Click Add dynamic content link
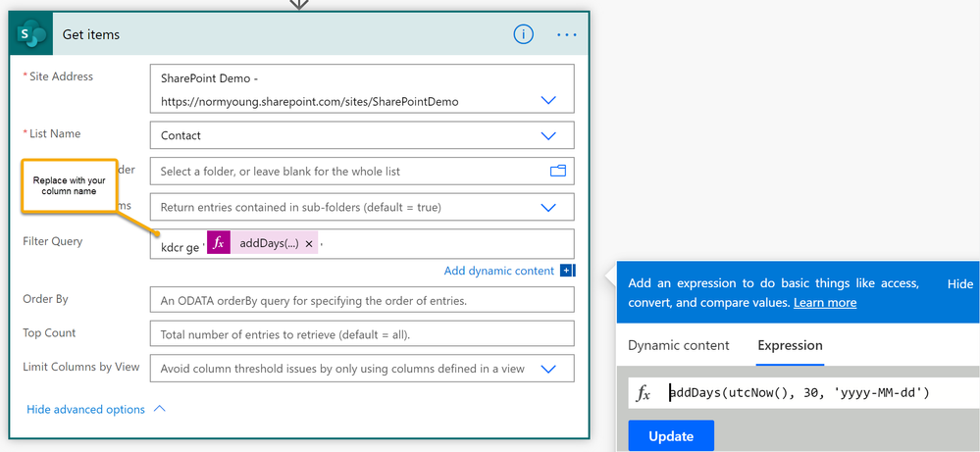Image resolution: width=980 pixels, height=452 pixels. [x=499, y=271]
